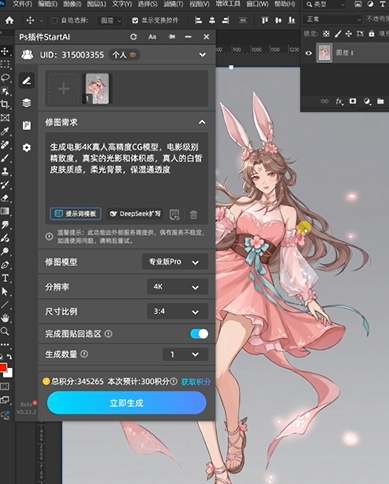Image resolution: width=389 pixels, height=484 pixels.
Task: Open 生成数量 dropdown
Action: pyautogui.click(x=185, y=354)
